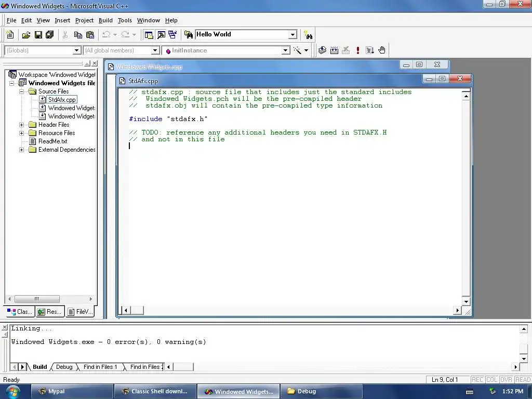Open the (Globals) class dropdown

click(77, 50)
